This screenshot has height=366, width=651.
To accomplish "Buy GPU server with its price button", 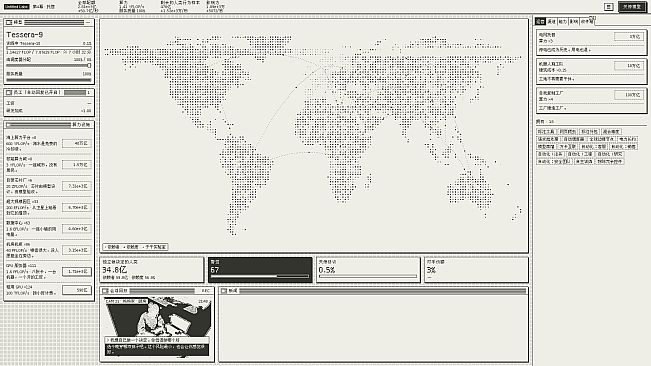I will click(77, 271).
